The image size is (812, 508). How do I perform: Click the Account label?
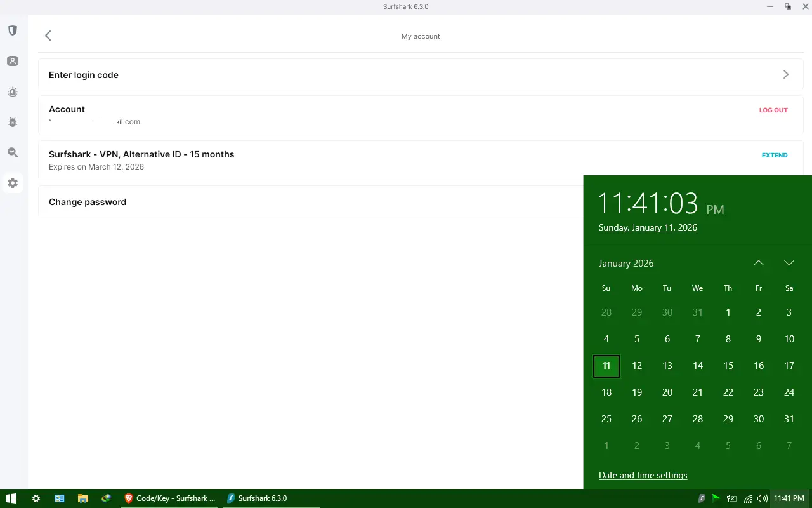[67, 109]
